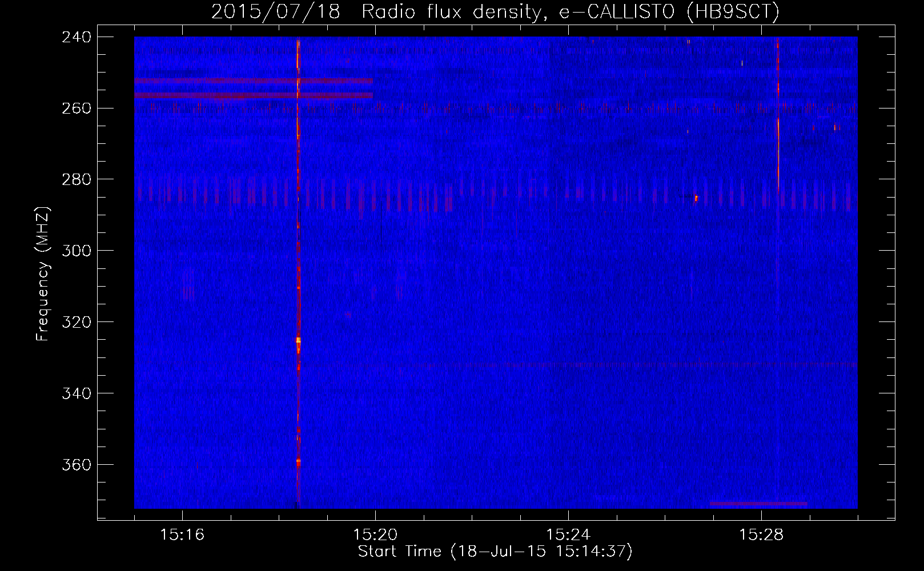Click the purple horizontal band at 252 MHz

pos(254,81)
